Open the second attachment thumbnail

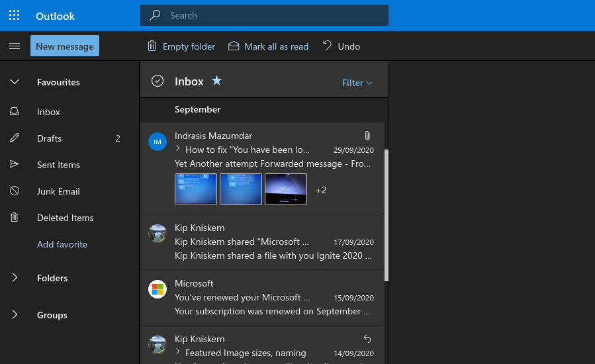(x=241, y=189)
